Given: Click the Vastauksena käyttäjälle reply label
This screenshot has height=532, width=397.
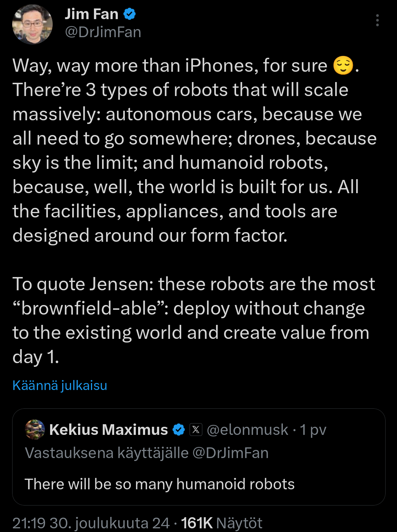Looking at the screenshot, I should click(106, 453).
